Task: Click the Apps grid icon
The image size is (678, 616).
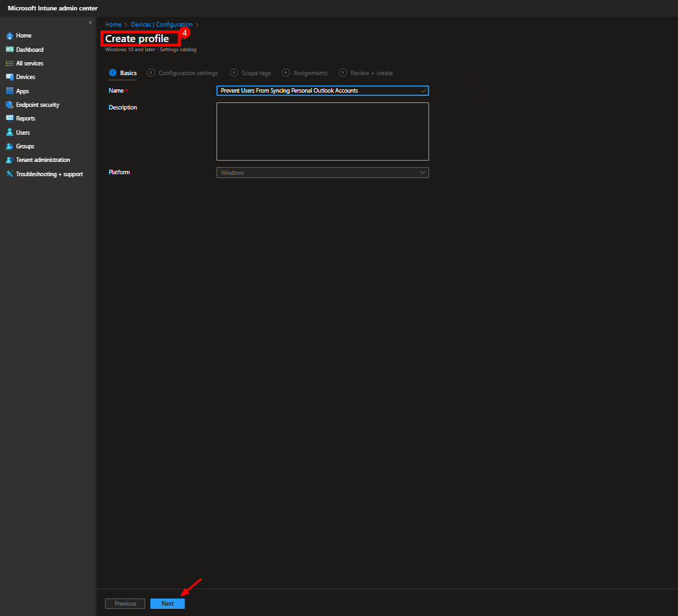Action: pyautogui.click(x=10, y=91)
